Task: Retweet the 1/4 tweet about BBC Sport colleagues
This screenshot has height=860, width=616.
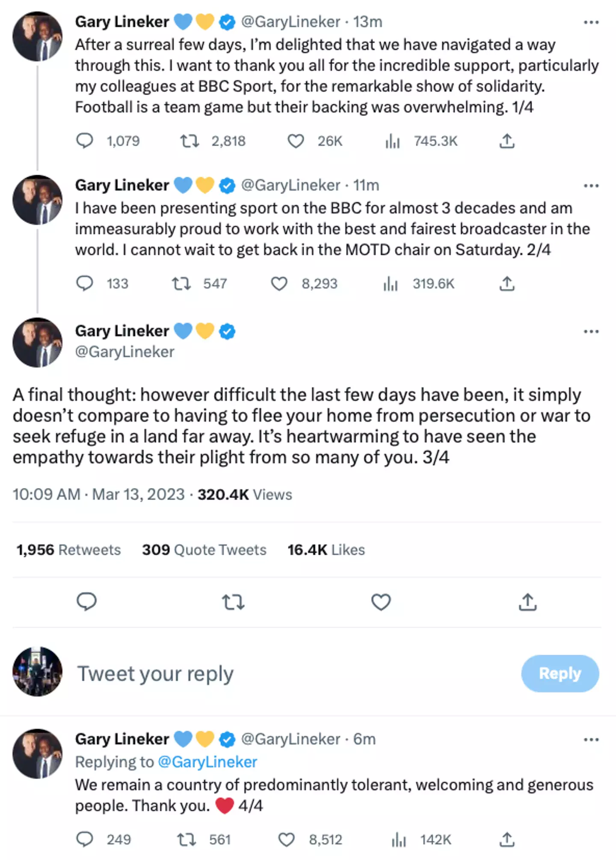Action: (190, 141)
